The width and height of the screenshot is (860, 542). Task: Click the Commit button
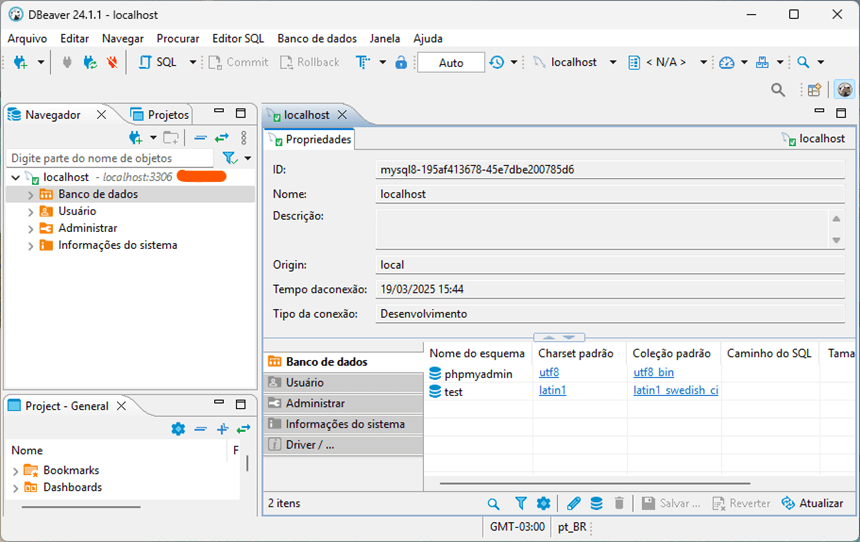click(239, 63)
